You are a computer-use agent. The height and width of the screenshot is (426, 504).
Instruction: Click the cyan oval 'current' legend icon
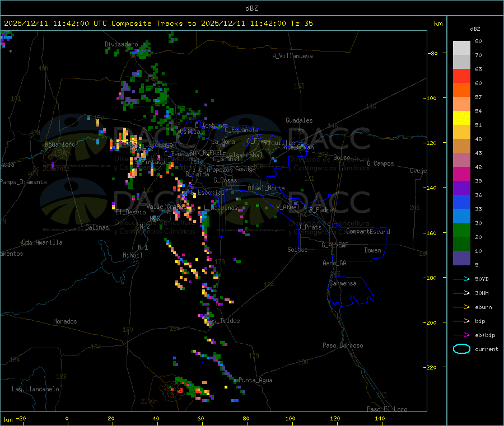[x=461, y=349]
